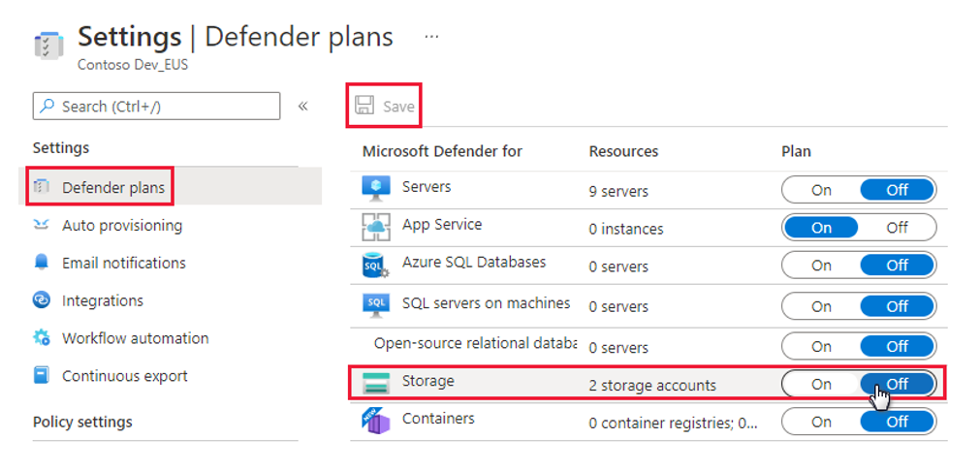
Task: Click the '0 instances' resource count
Action: [x=625, y=230]
